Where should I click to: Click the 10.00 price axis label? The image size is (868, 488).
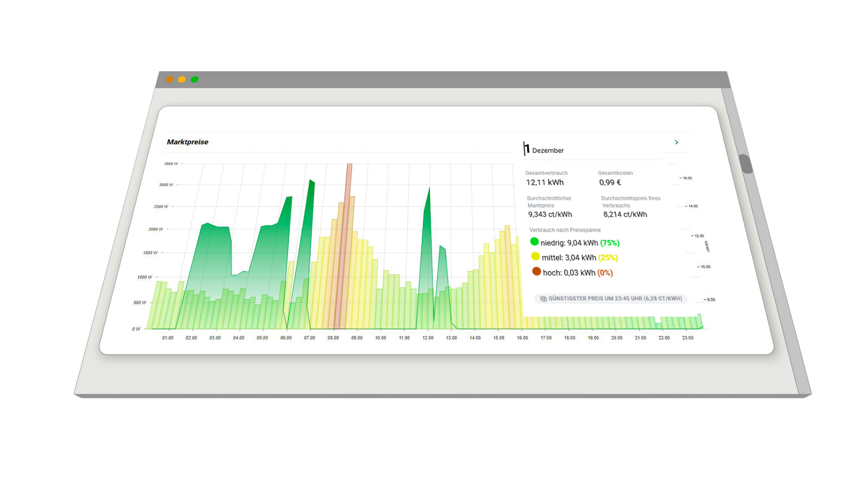(705, 267)
